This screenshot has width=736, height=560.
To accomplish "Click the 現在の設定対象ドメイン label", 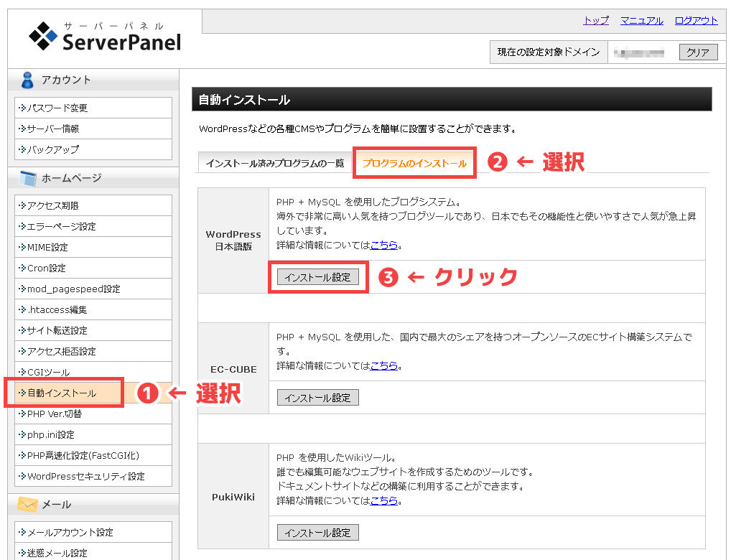I will coord(549,52).
